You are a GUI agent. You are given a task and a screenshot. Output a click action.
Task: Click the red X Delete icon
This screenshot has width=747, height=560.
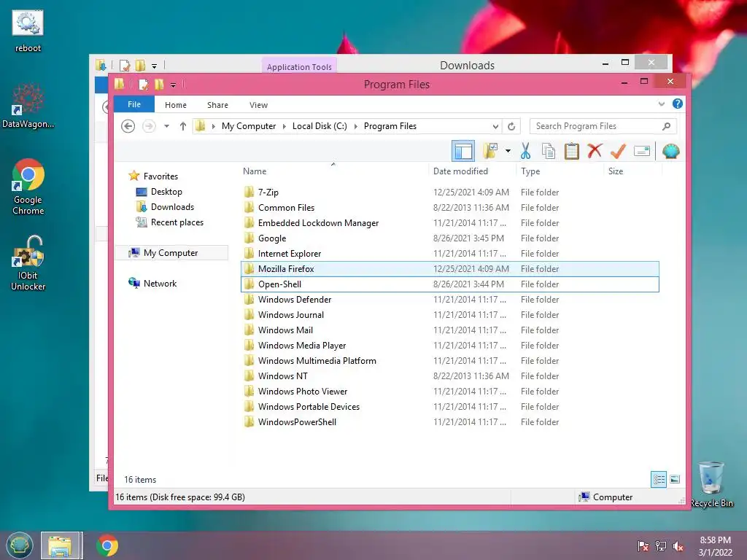(595, 152)
